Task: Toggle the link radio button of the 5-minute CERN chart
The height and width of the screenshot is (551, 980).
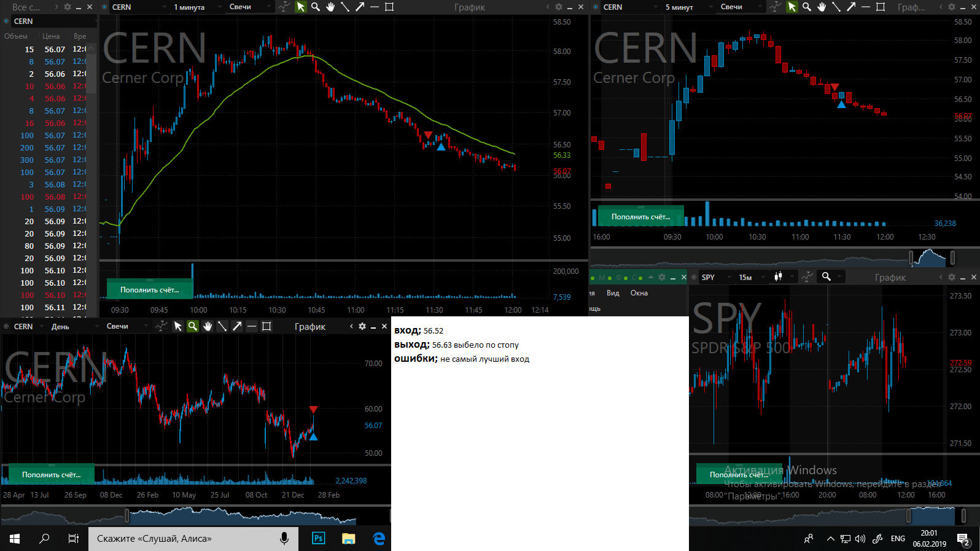Action: point(596,7)
